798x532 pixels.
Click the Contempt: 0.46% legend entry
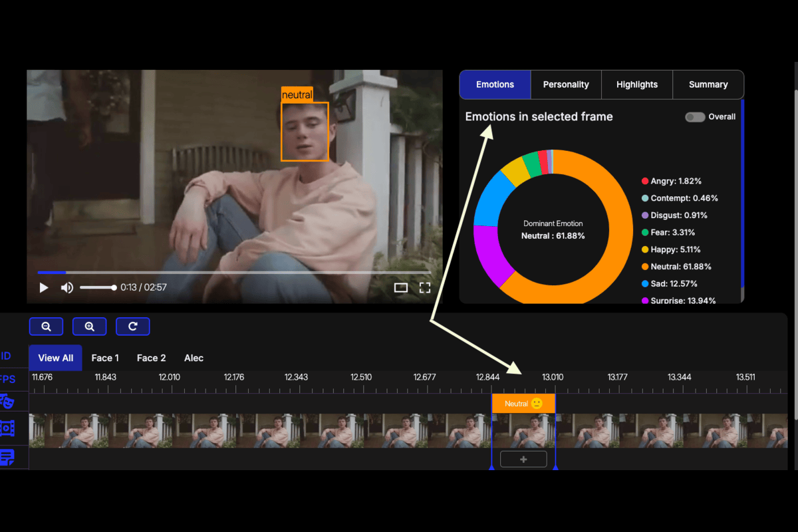(680, 198)
